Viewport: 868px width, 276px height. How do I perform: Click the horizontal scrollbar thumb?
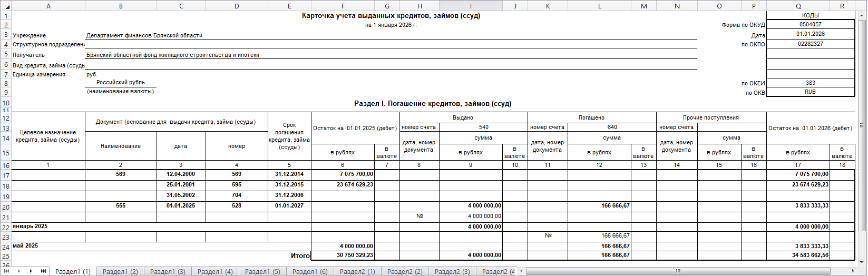[x=678, y=271]
